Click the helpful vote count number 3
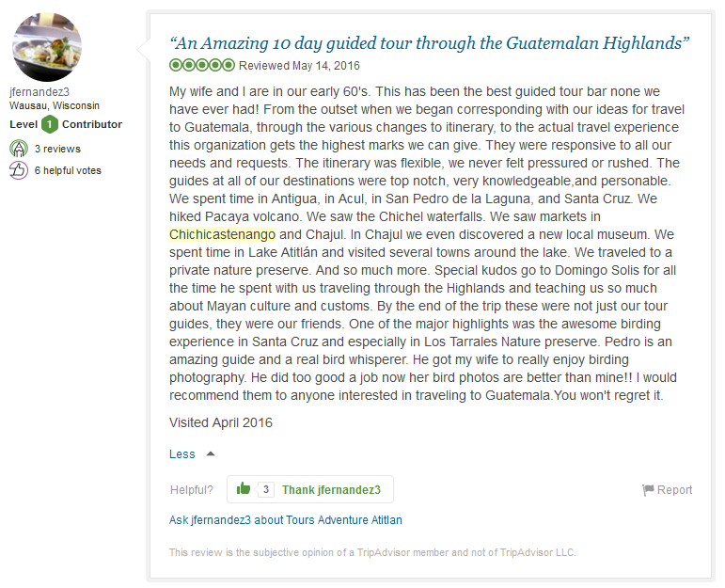725x588 pixels. coord(266,489)
